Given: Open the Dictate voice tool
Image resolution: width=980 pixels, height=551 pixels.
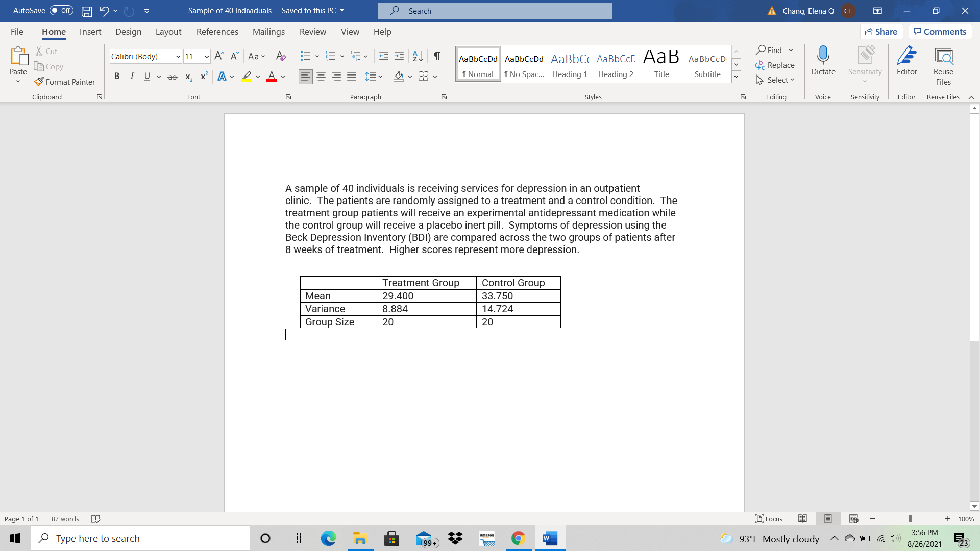Looking at the screenshot, I should click(x=822, y=62).
